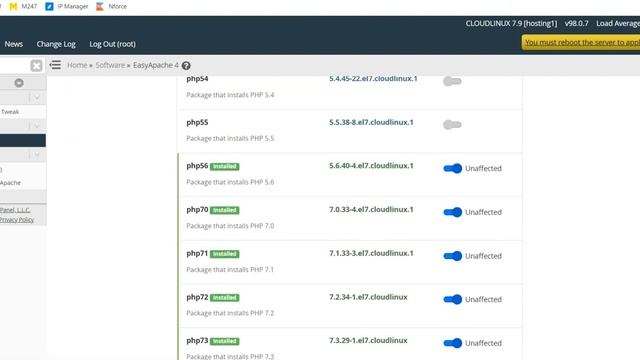
Task: Expand the sidebar section below Tweak
Action: tap(37, 126)
